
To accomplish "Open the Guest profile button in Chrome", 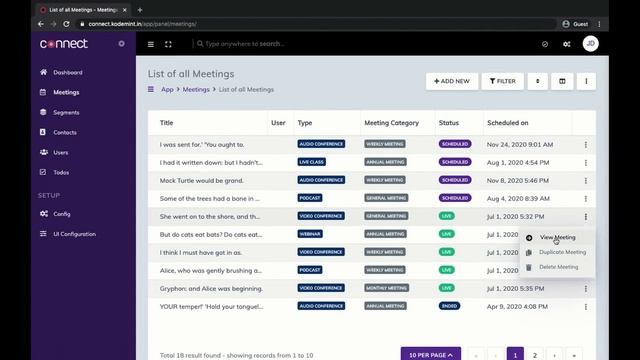I will (575, 24).
